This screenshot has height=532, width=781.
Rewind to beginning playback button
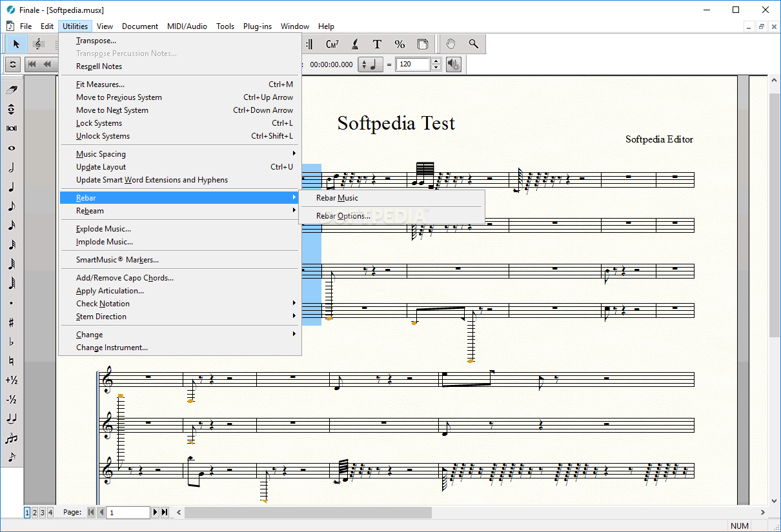coord(31,64)
